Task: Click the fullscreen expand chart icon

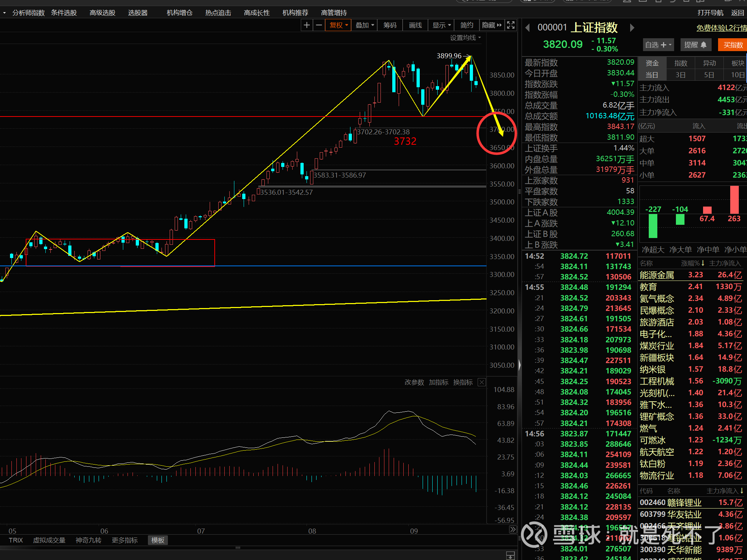Action: point(511,25)
